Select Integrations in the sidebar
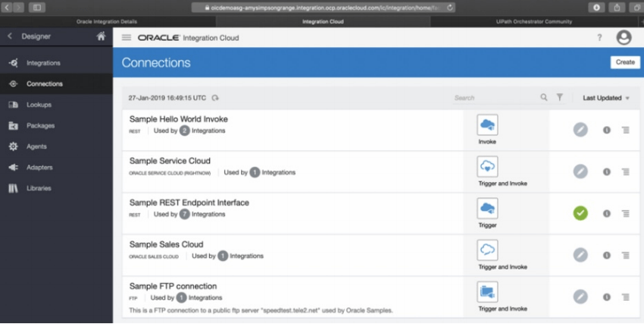Image resolution: width=644 pixels, height=324 pixels. 42,63
